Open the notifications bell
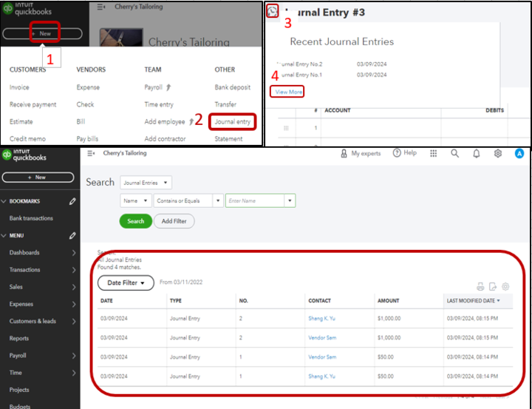The image size is (532, 409). pyautogui.click(x=477, y=154)
